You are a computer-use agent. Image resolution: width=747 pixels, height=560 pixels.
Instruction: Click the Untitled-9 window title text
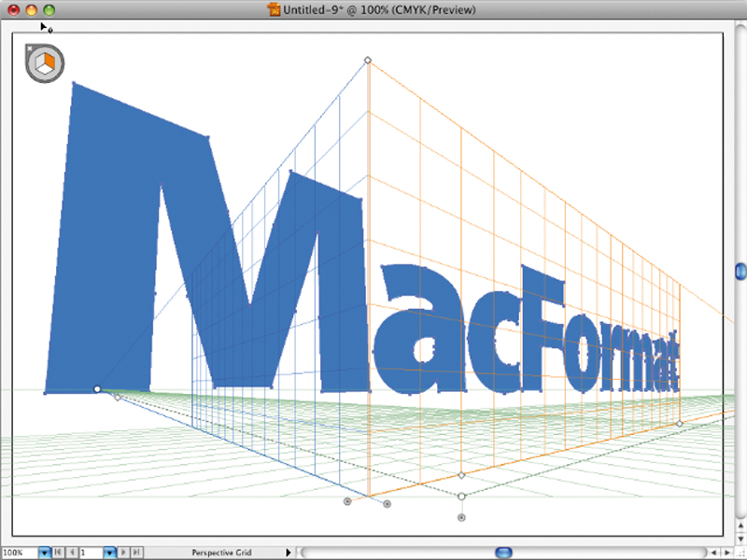pyautogui.click(x=379, y=9)
